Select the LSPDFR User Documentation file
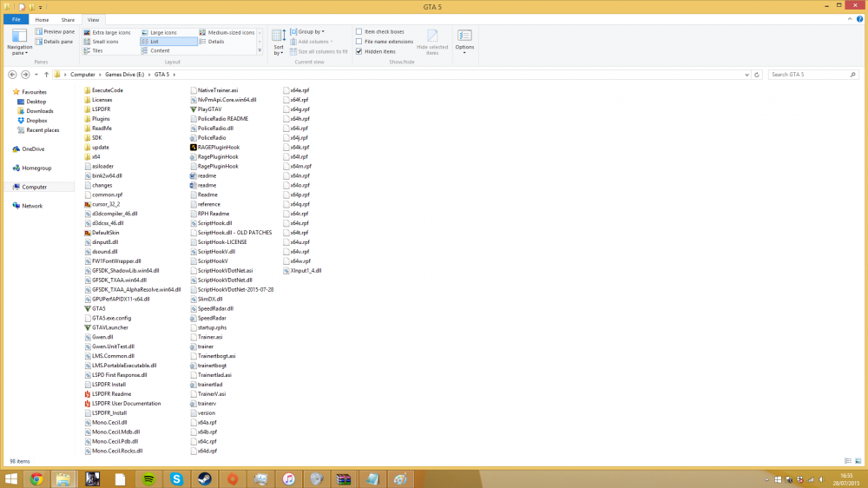The width and height of the screenshot is (868, 488). [x=126, y=403]
